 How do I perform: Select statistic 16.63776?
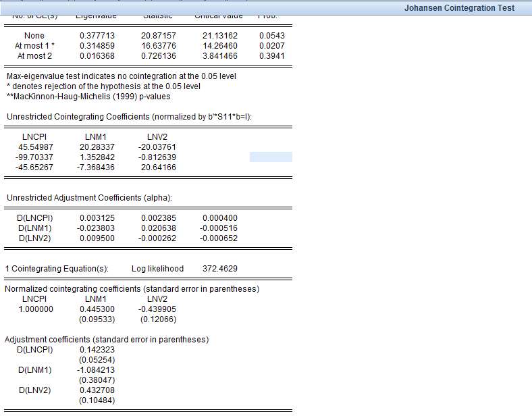pos(159,46)
